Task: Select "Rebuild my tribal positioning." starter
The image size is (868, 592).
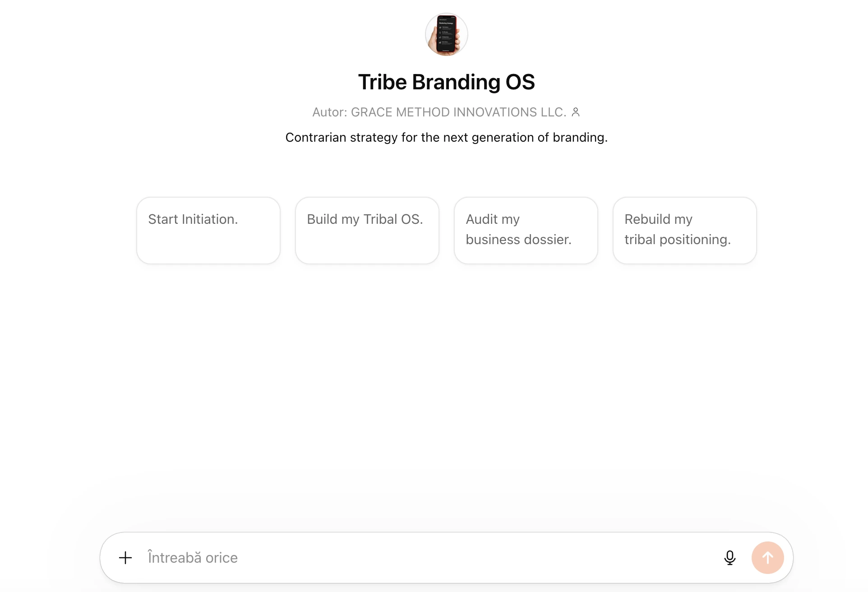Action: coord(684,230)
